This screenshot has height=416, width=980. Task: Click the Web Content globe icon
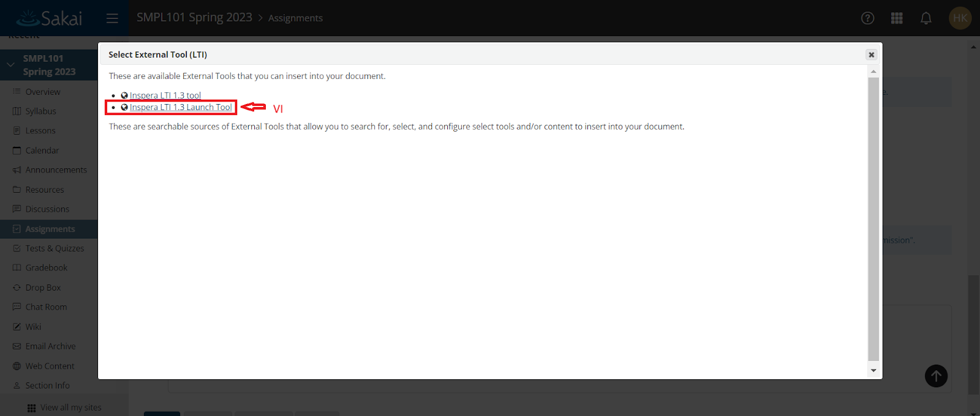[17, 366]
